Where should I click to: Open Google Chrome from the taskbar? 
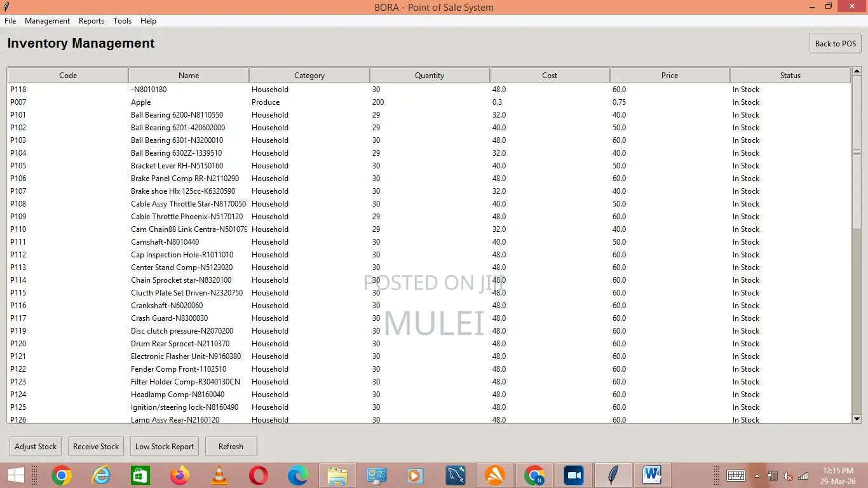(62, 475)
